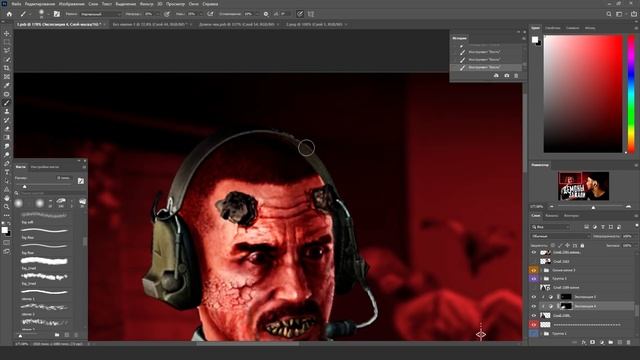The image size is (640, 360).
Task: Toggle visibility of the orange-labeled group layer
Action: coord(533,270)
